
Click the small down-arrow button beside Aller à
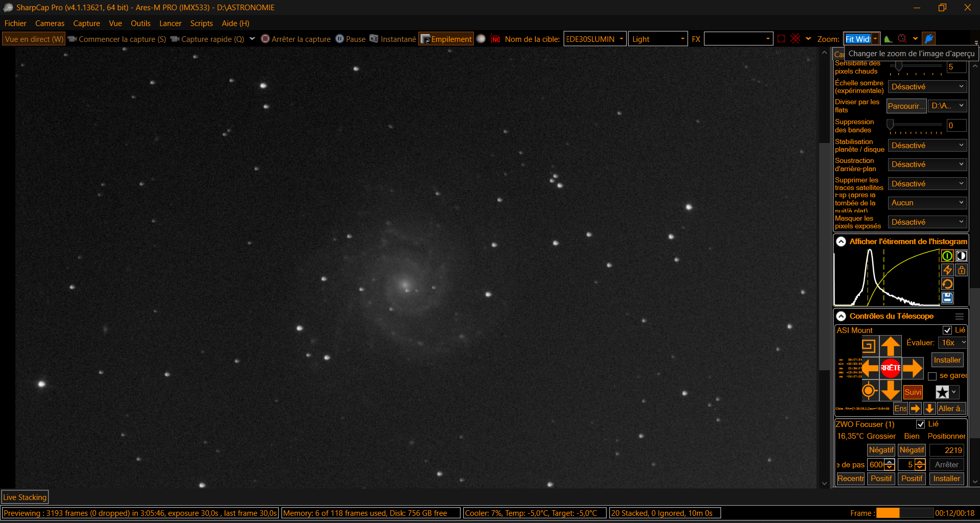929,409
